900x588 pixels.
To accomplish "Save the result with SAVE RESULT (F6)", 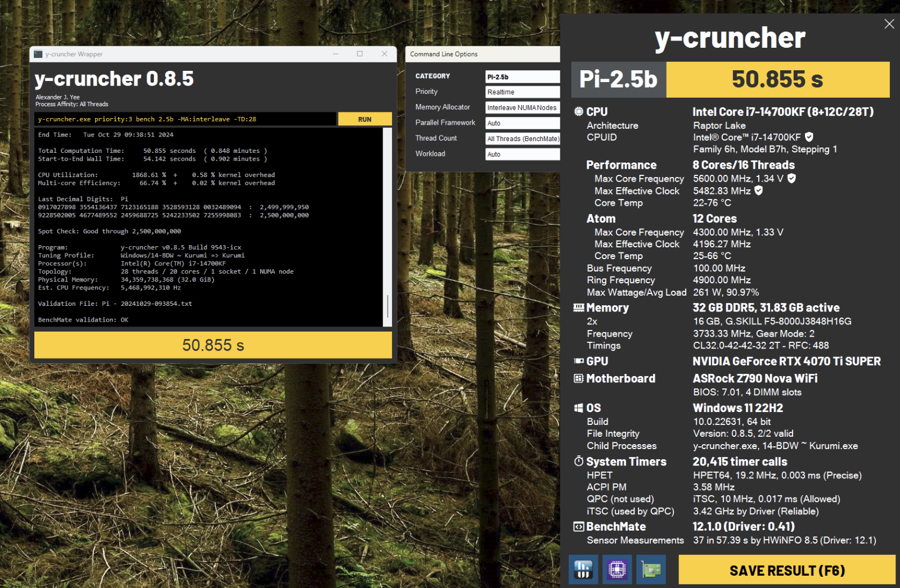I will [x=787, y=570].
